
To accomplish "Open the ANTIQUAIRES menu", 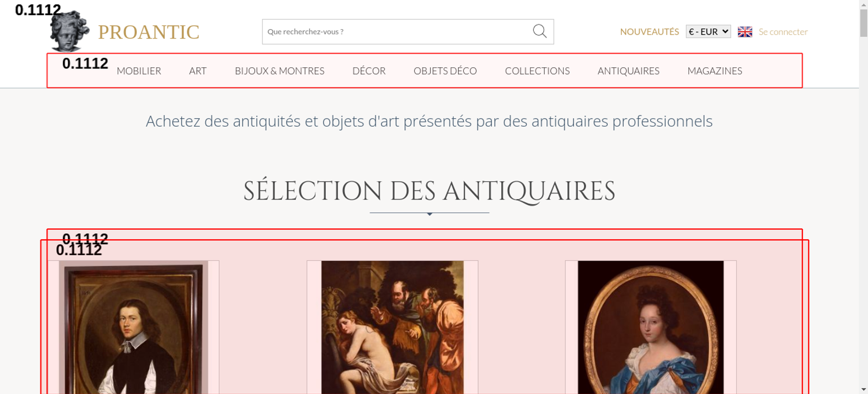I will click(x=628, y=71).
